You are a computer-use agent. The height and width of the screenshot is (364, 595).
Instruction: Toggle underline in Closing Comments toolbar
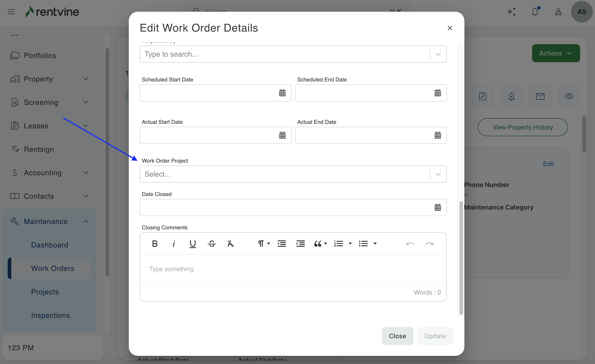192,244
